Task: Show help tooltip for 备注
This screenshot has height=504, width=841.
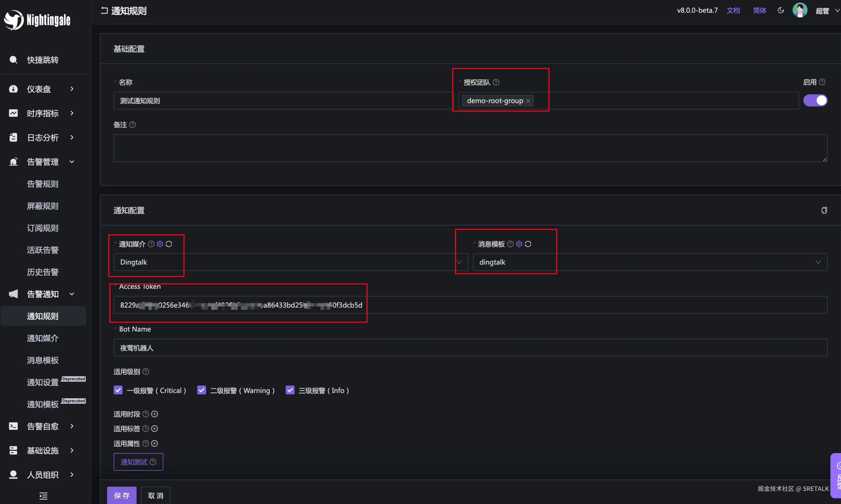Action: (133, 125)
